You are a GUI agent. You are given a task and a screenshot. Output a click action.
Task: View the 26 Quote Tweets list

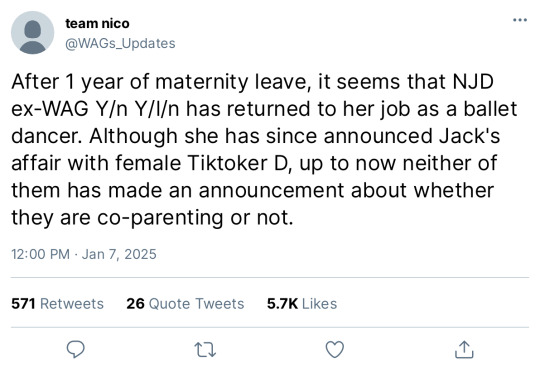pos(185,303)
